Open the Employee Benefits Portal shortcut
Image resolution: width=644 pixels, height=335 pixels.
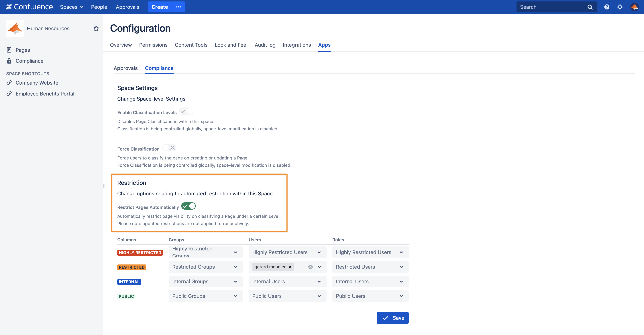pos(45,94)
